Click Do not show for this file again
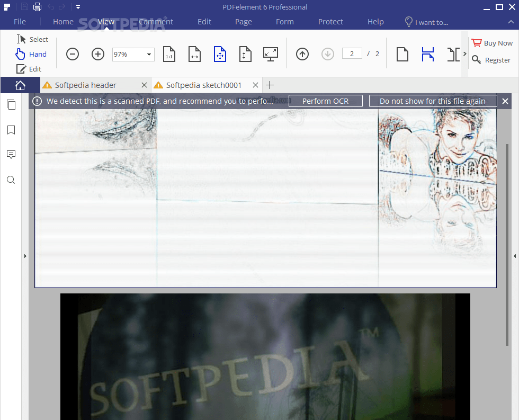 pyautogui.click(x=433, y=101)
